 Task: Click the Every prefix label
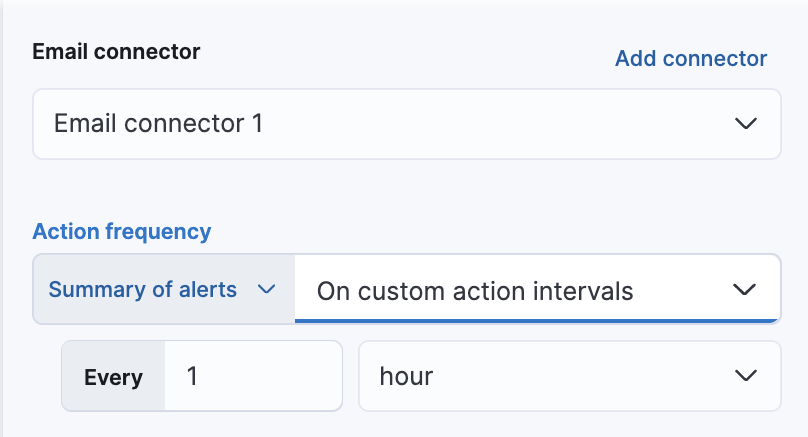pos(113,378)
